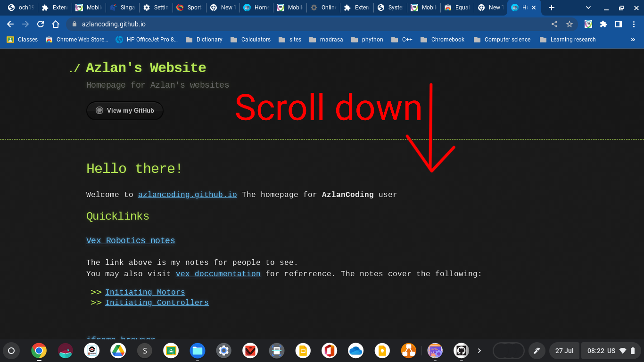Open the vex doccumentation link

(x=218, y=274)
